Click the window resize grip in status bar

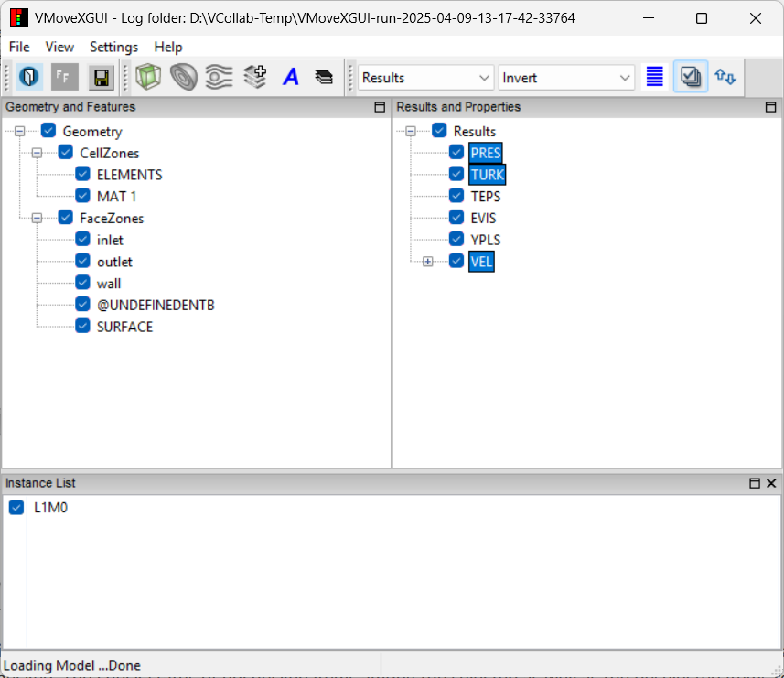pos(778,672)
